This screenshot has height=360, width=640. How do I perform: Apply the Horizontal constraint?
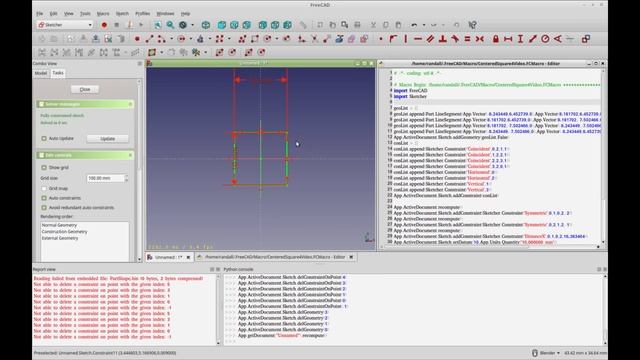click(418, 39)
